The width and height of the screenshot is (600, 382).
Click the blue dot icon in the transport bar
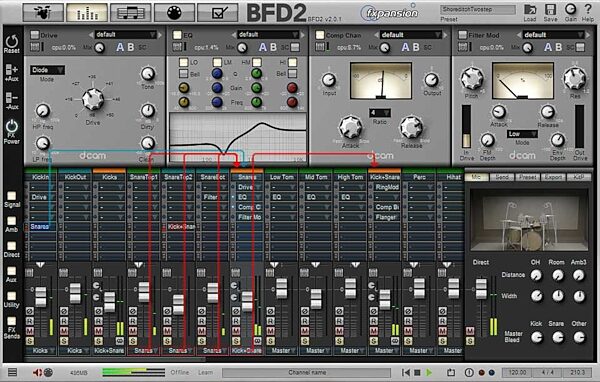pyautogui.click(x=492, y=372)
